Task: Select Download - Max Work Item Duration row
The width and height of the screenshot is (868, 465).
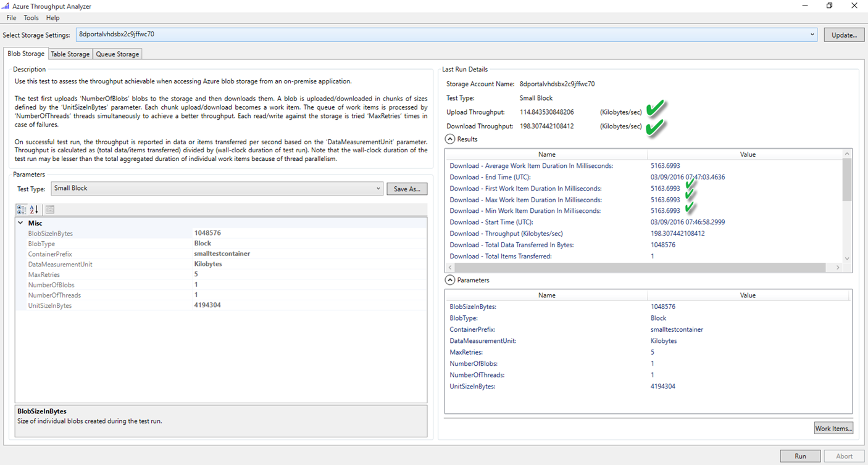Action: pos(644,200)
